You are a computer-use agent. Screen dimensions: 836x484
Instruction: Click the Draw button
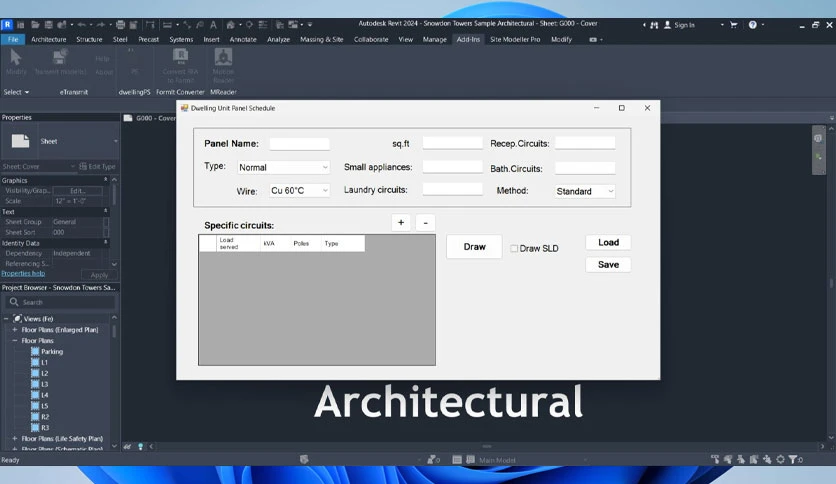[474, 247]
